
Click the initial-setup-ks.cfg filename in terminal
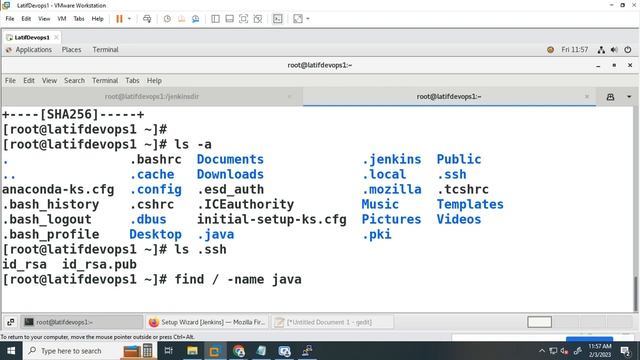tap(272, 220)
